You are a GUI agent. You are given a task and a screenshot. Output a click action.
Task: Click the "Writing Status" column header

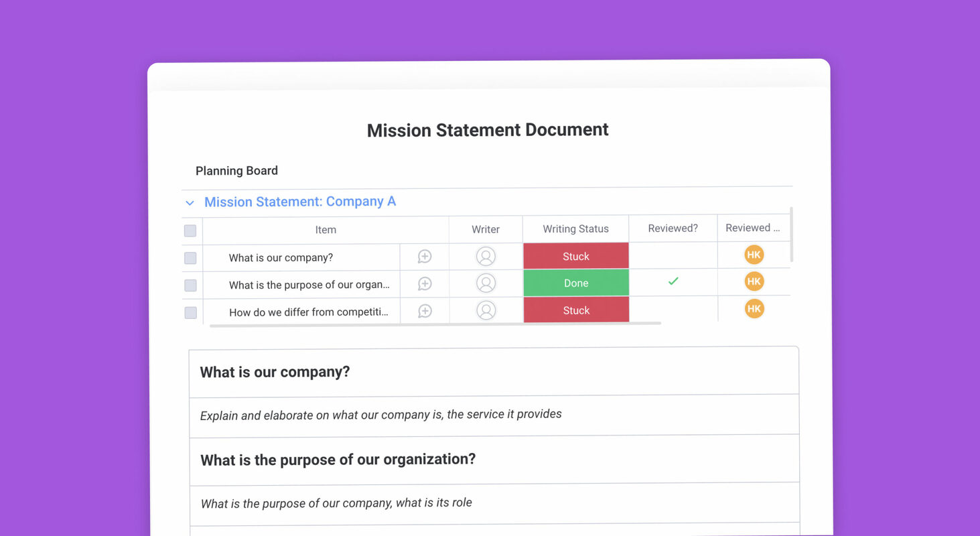(x=575, y=228)
